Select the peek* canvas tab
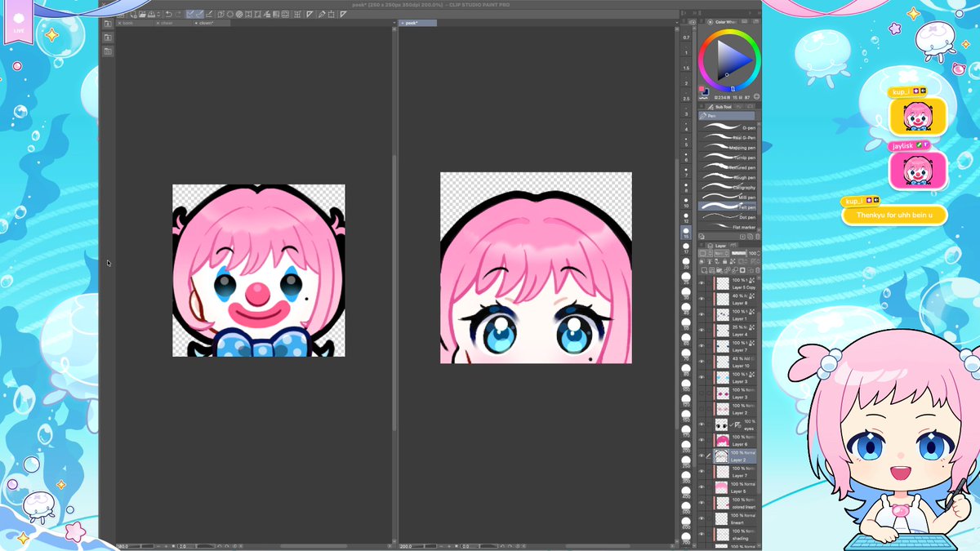 (418, 23)
